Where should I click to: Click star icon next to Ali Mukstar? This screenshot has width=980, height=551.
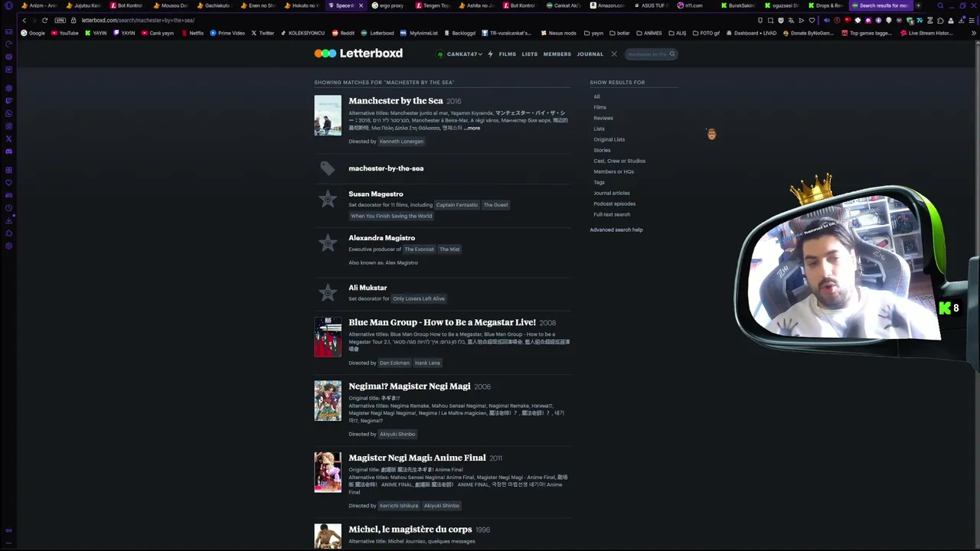click(328, 292)
